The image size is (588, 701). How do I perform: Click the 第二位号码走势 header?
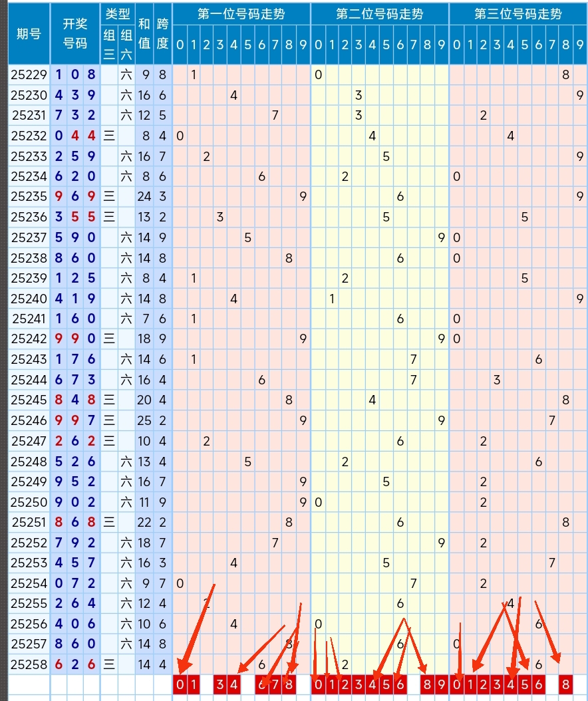380,14
